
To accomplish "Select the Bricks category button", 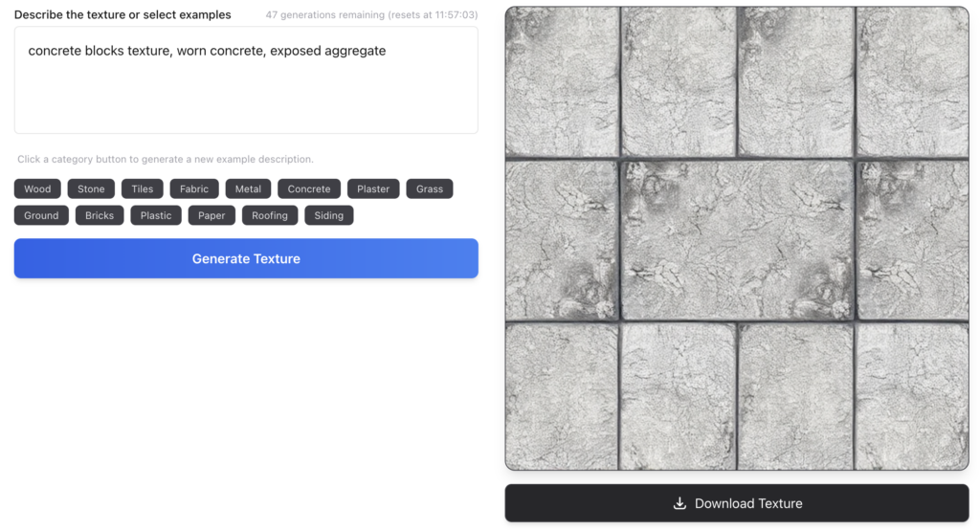I will click(x=100, y=215).
